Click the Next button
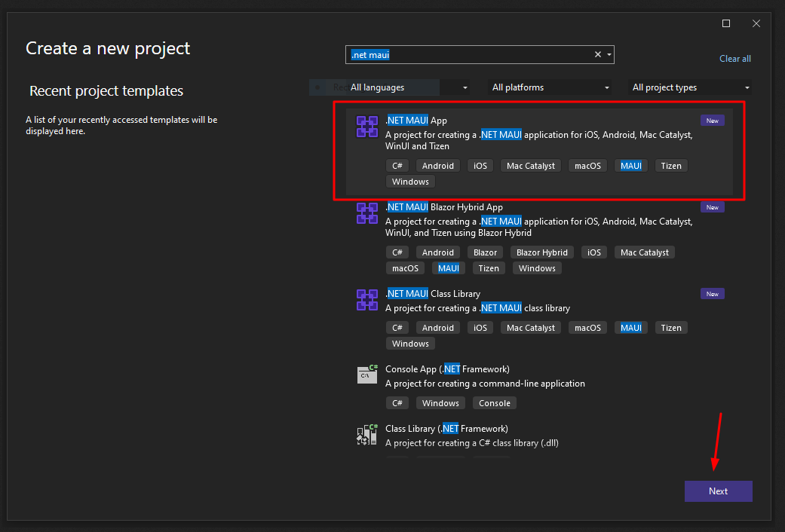Screen dimensions: 785x532 [x=718, y=491]
